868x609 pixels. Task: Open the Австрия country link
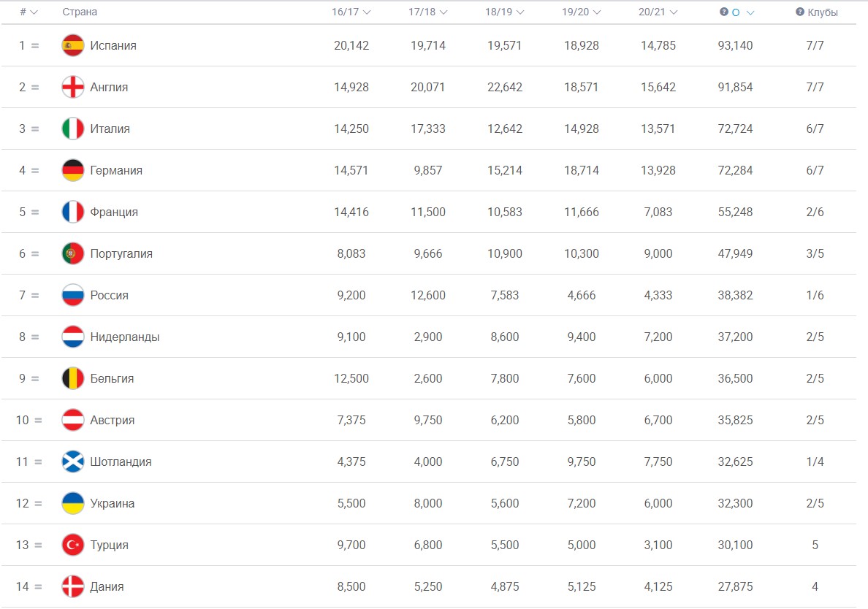coord(113,420)
